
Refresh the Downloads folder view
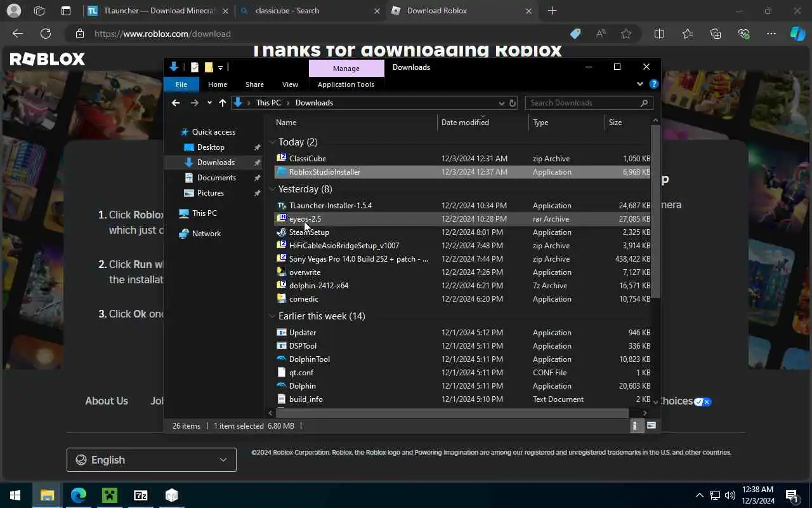pos(513,103)
